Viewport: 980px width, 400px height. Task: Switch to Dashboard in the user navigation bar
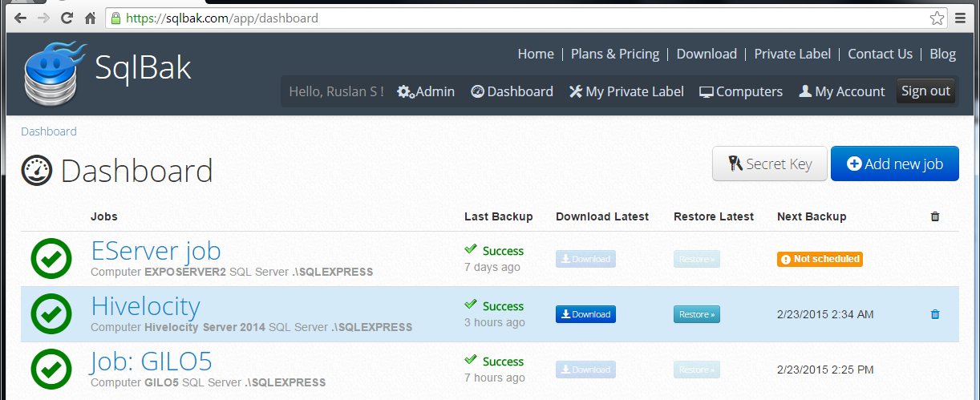coord(512,91)
